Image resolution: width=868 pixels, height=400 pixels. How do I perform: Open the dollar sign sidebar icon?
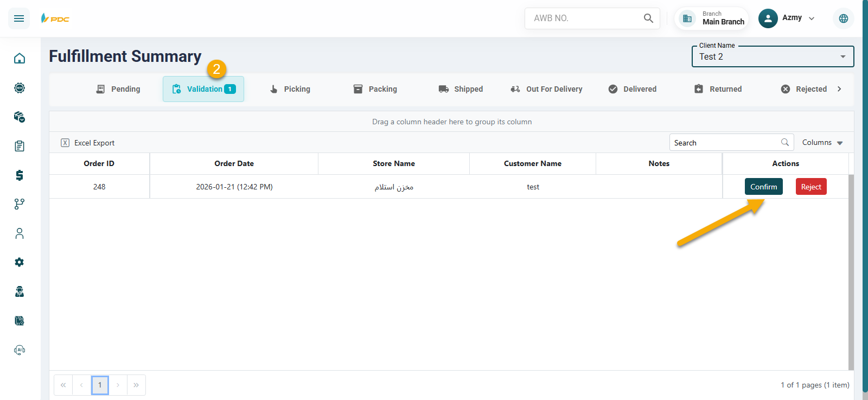tap(20, 175)
